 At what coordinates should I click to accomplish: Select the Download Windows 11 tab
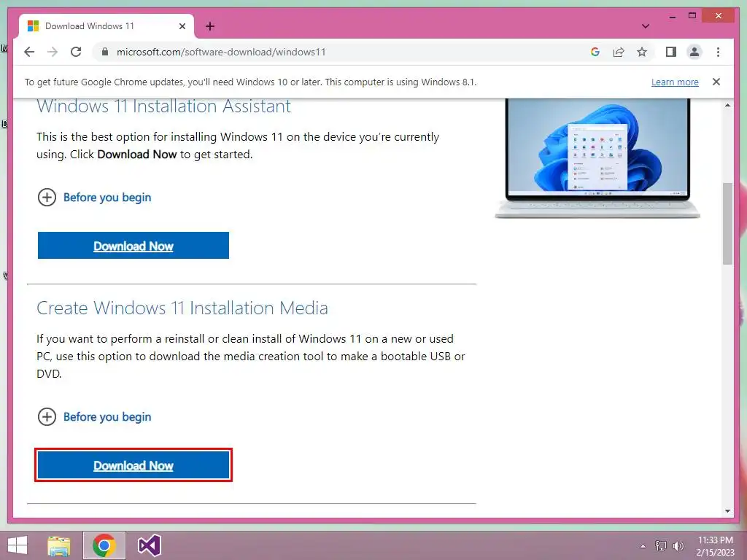pos(107,26)
